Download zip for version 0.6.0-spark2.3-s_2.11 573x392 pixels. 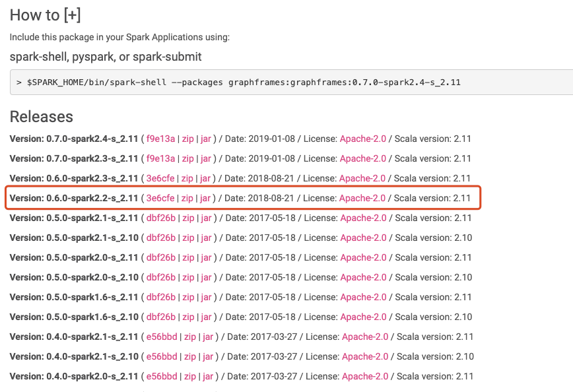(187, 178)
